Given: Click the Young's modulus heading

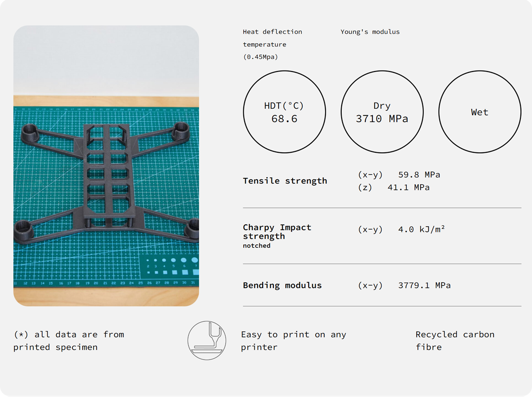Looking at the screenshot, I should point(370,32).
